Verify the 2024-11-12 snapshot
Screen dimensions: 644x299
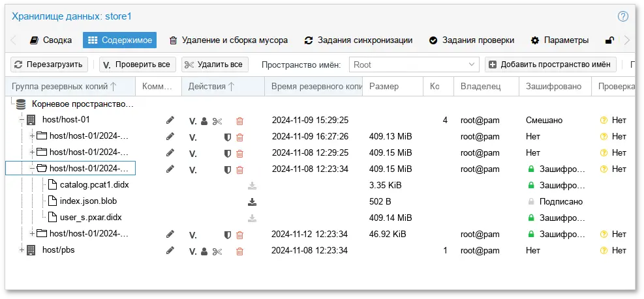point(192,235)
